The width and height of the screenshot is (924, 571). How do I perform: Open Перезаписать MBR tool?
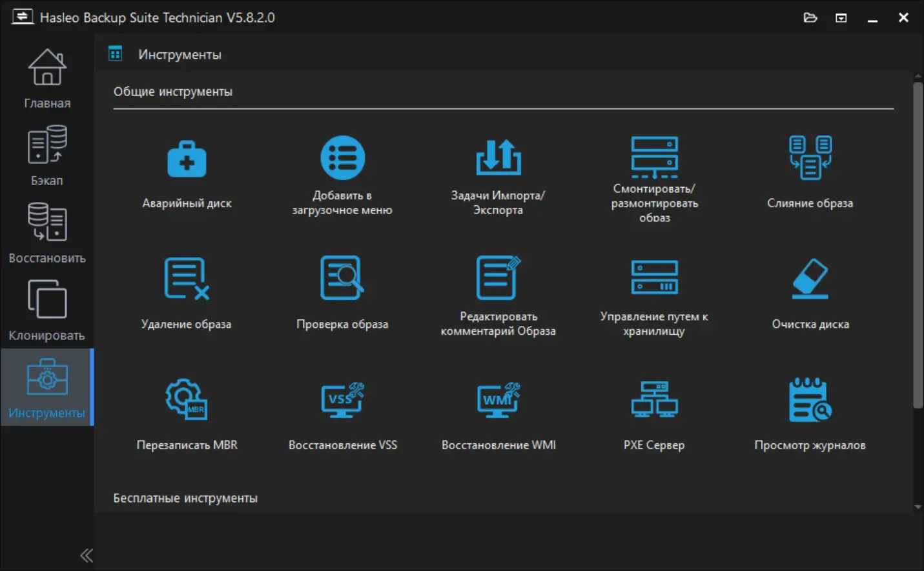(187, 399)
